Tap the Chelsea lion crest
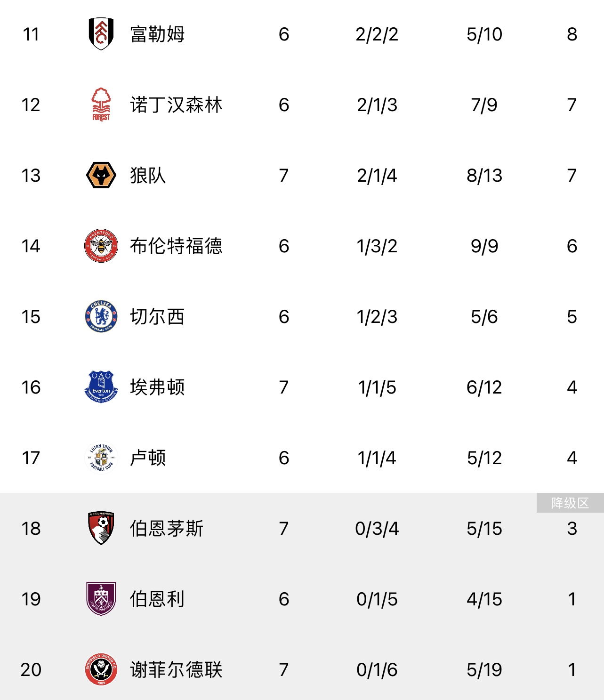 pyautogui.click(x=101, y=316)
